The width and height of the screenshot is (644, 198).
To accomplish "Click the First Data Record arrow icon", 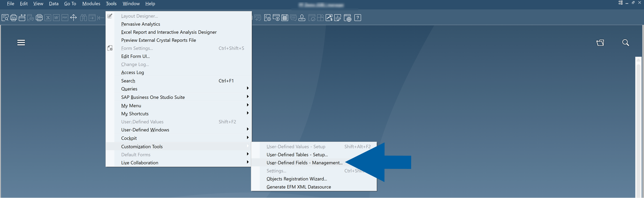I will [x=100, y=18].
